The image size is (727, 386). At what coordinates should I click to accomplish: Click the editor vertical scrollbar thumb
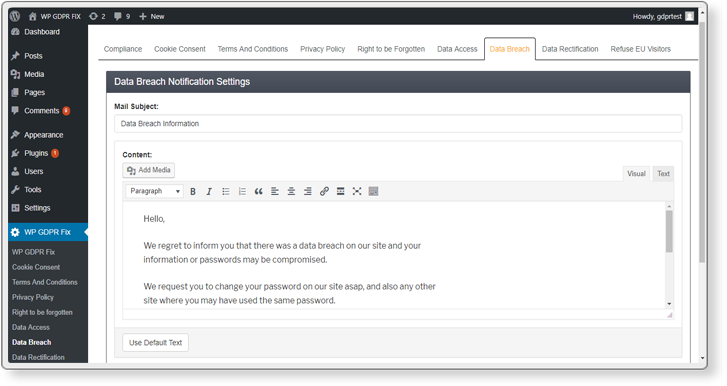click(669, 231)
